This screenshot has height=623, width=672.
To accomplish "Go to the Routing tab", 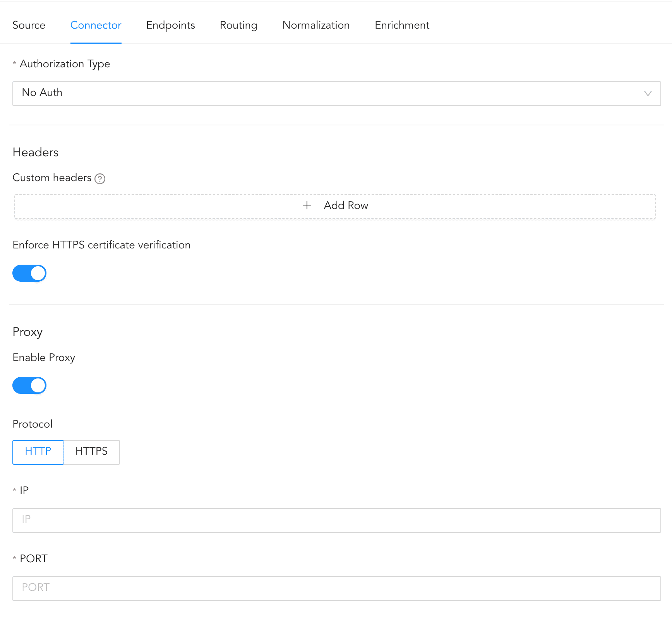I will pyautogui.click(x=238, y=25).
